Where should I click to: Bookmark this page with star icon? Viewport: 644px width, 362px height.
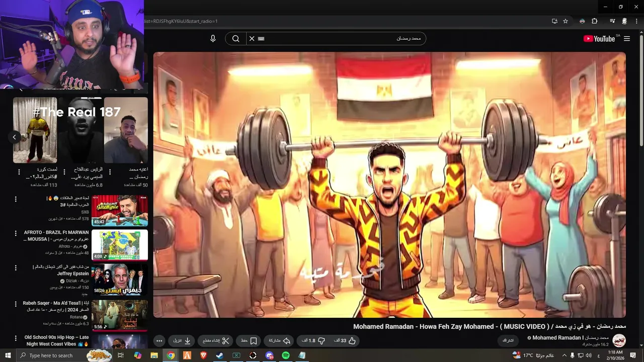click(x=566, y=21)
